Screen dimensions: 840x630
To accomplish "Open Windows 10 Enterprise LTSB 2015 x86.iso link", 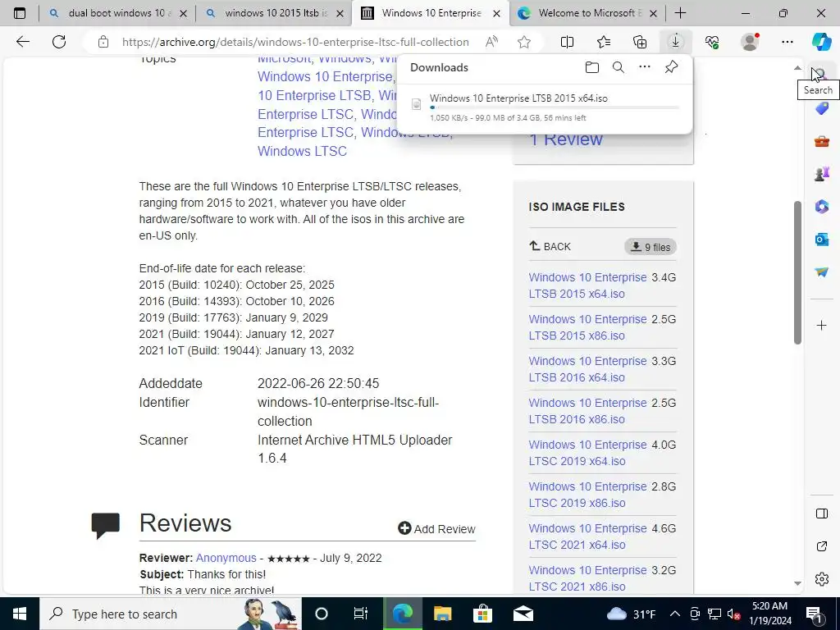I will click(587, 327).
